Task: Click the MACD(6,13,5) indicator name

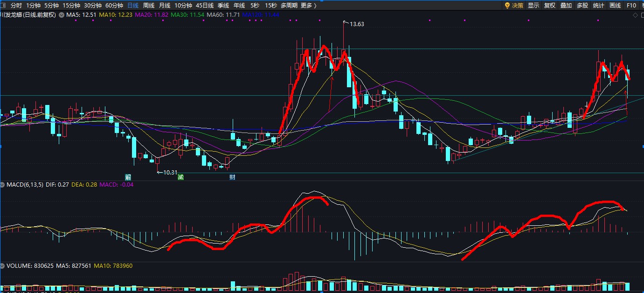Action: pos(25,185)
